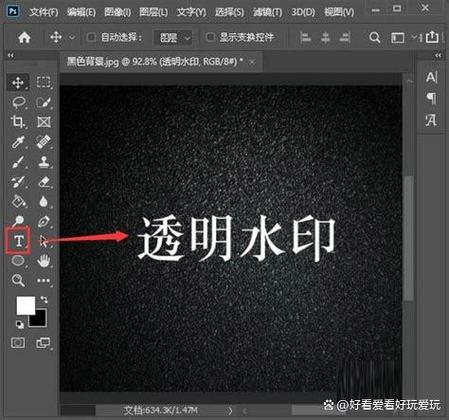Select the Move tool in the toolbox
The width and height of the screenshot is (449, 420).
(x=18, y=82)
